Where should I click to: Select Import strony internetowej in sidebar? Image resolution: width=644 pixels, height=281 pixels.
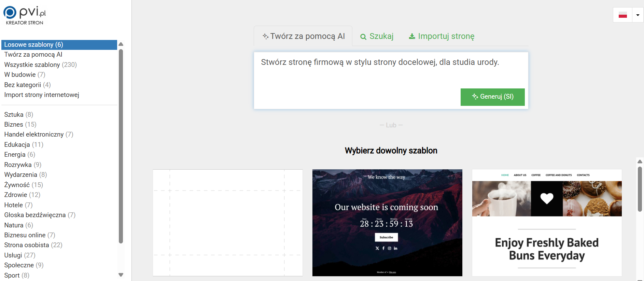pyautogui.click(x=42, y=95)
